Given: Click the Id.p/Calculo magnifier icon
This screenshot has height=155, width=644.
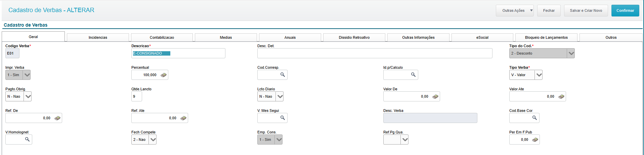Looking at the screenshot, I should 413,75.
